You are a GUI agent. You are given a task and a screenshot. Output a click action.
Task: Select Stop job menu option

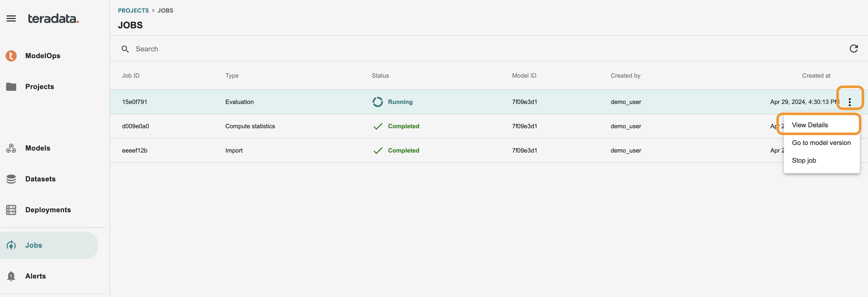pos(821,161)
